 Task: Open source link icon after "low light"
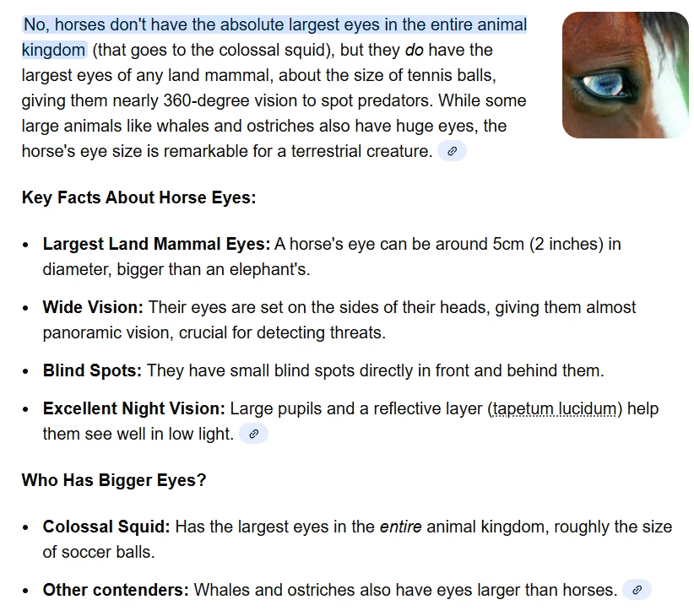[x=253, y=434]
